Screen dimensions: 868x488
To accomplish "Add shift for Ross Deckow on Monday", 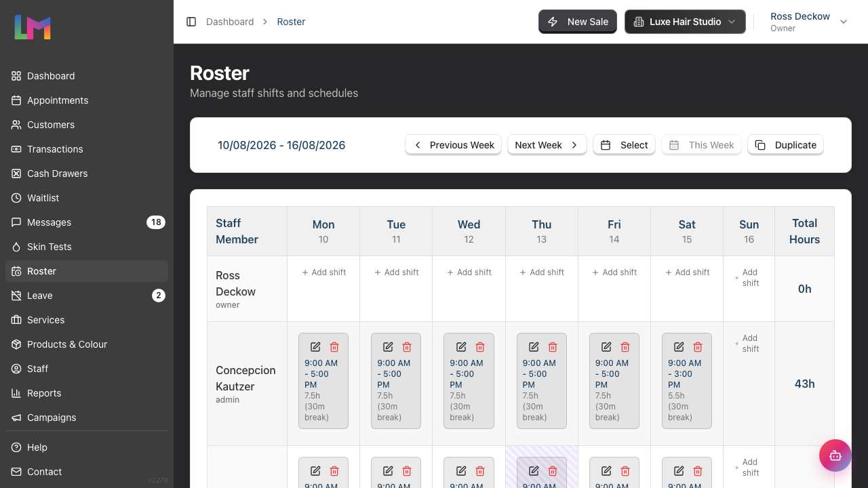I will point(323,272).
